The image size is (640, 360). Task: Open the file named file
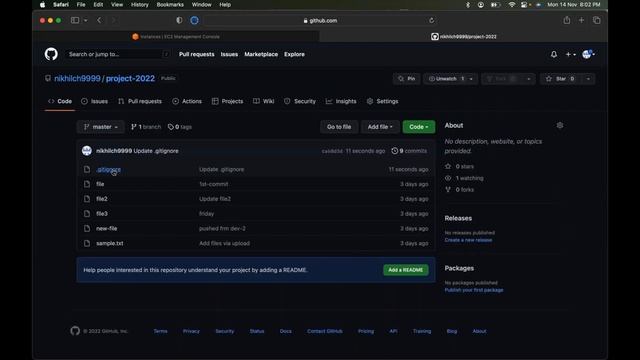[x=100, y=184]
